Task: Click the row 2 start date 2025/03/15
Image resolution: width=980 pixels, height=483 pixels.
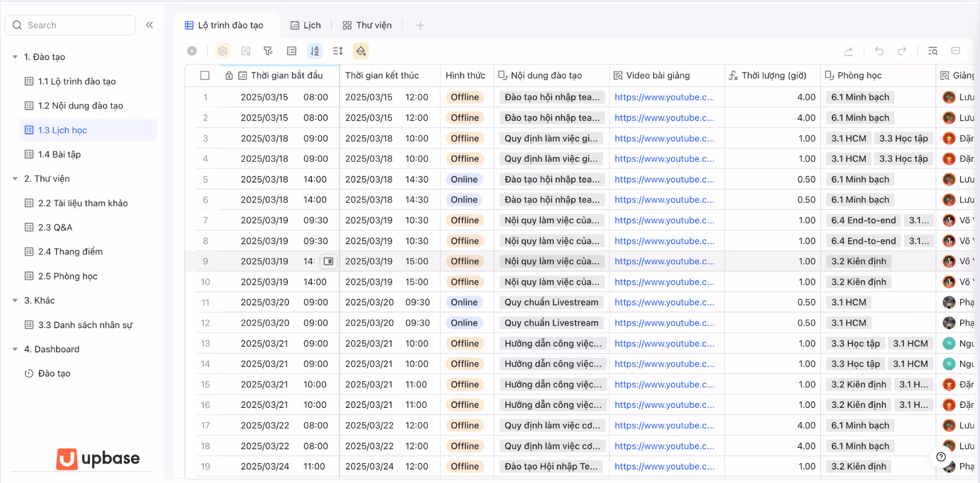Action: [x=264, y=118]
